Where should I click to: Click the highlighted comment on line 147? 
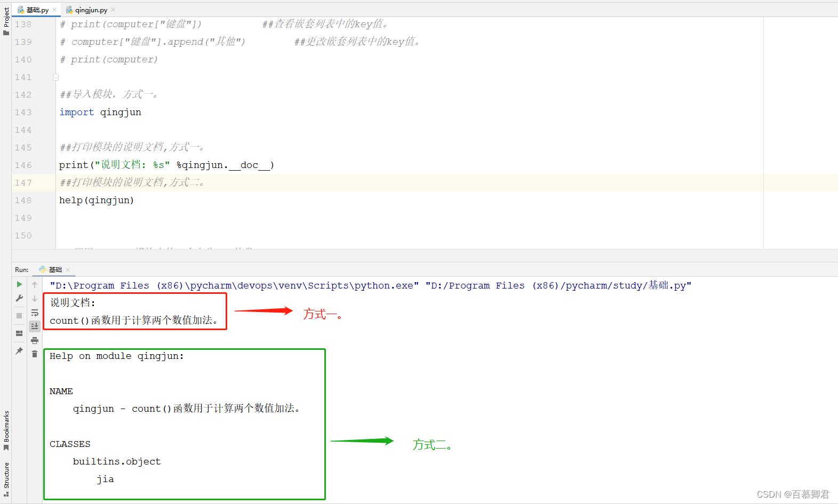[132, 182]
